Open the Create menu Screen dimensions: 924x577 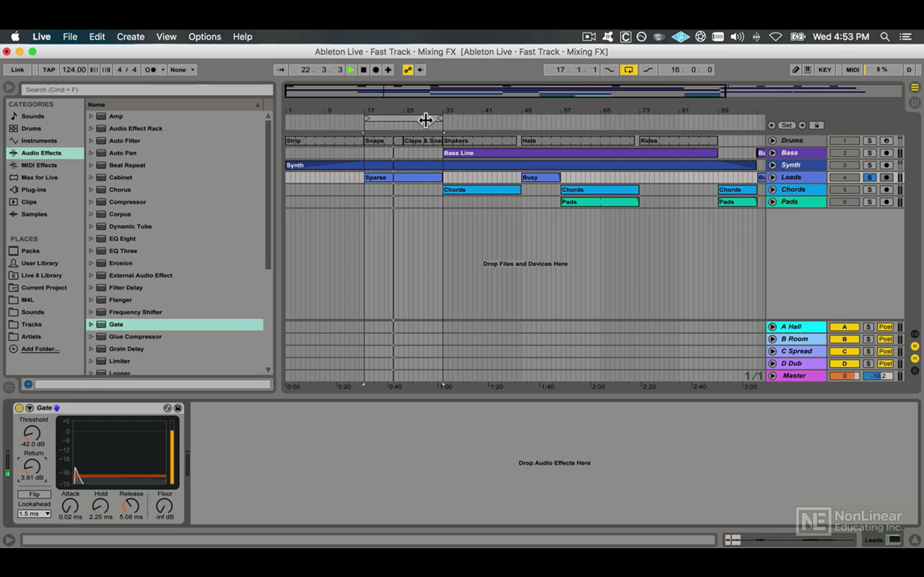131,37
